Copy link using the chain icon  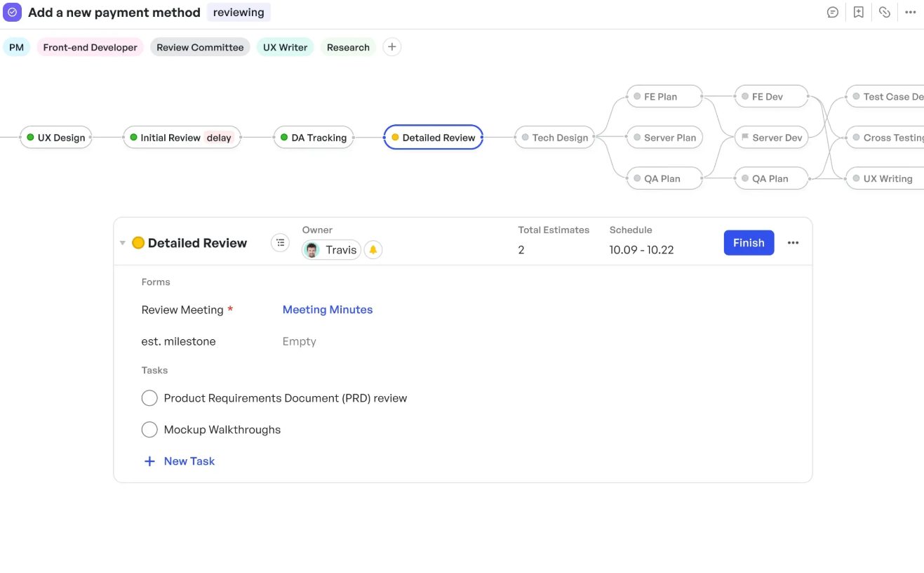coord(885,13)
